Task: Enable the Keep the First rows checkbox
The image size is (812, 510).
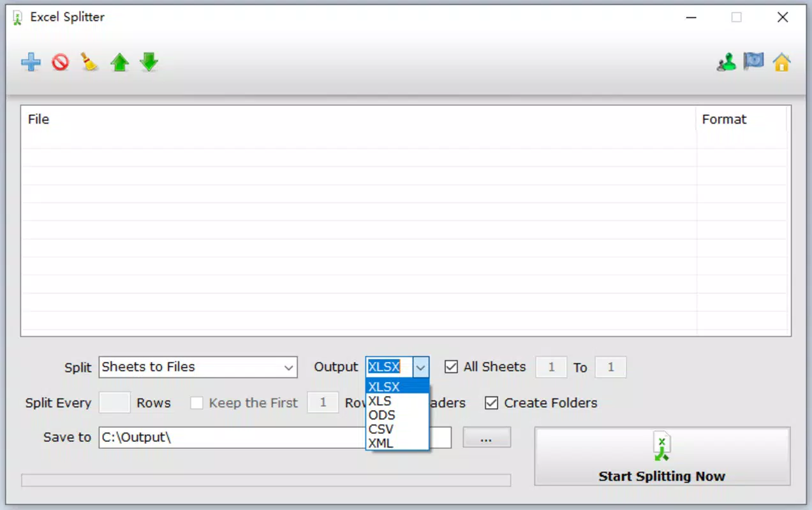Action: [196, 403]
